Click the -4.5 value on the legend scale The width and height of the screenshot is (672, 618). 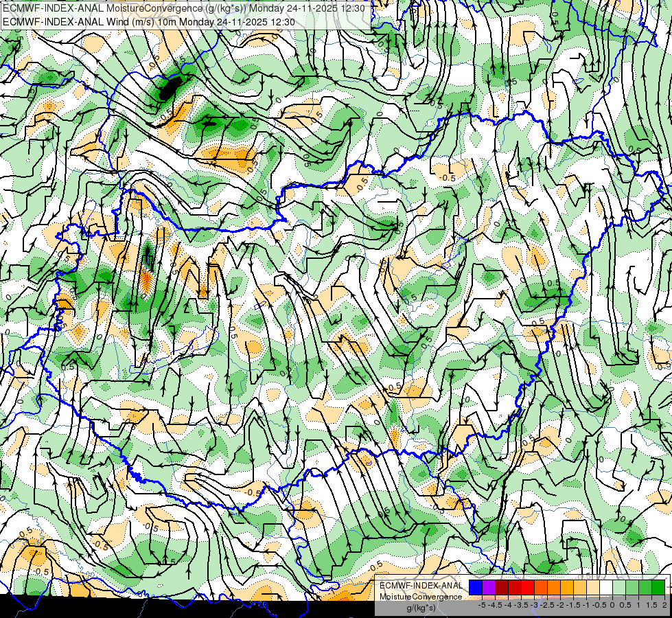coord(495,605)
